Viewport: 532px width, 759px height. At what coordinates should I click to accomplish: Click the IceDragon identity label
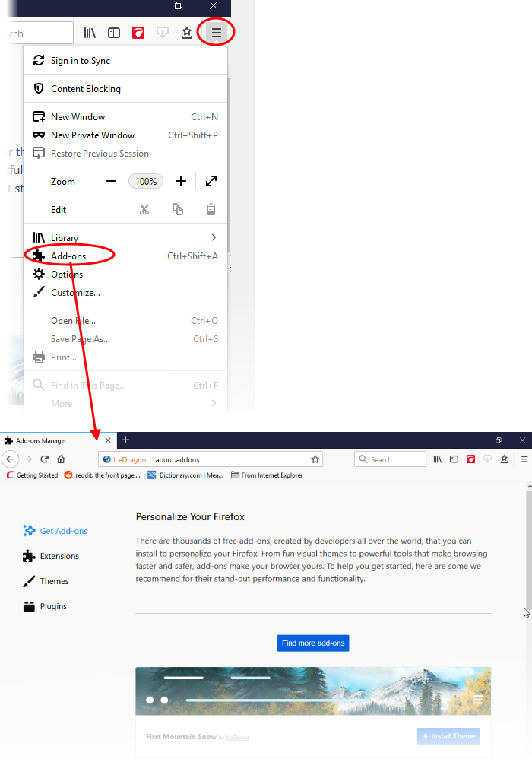[125, 460]
